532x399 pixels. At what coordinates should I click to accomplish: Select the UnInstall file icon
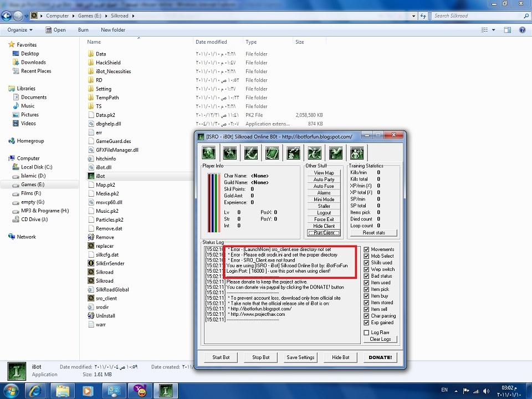click(x=90, y=315)
